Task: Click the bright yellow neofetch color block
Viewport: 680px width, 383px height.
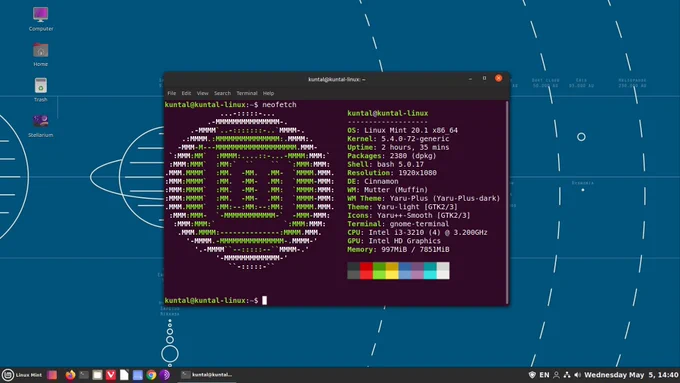Action: pyautogui.click(x=392, y=275)
